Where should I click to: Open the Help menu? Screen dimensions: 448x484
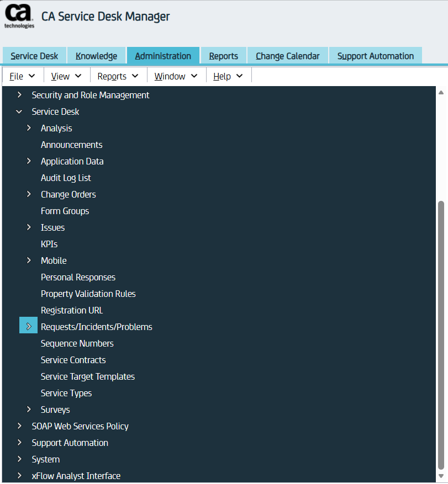[228, 76]
